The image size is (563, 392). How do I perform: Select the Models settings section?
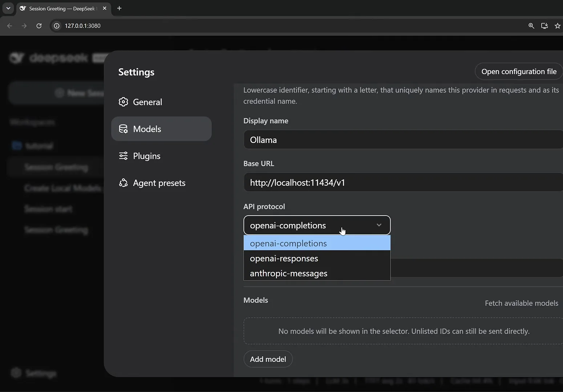(161, 129)
